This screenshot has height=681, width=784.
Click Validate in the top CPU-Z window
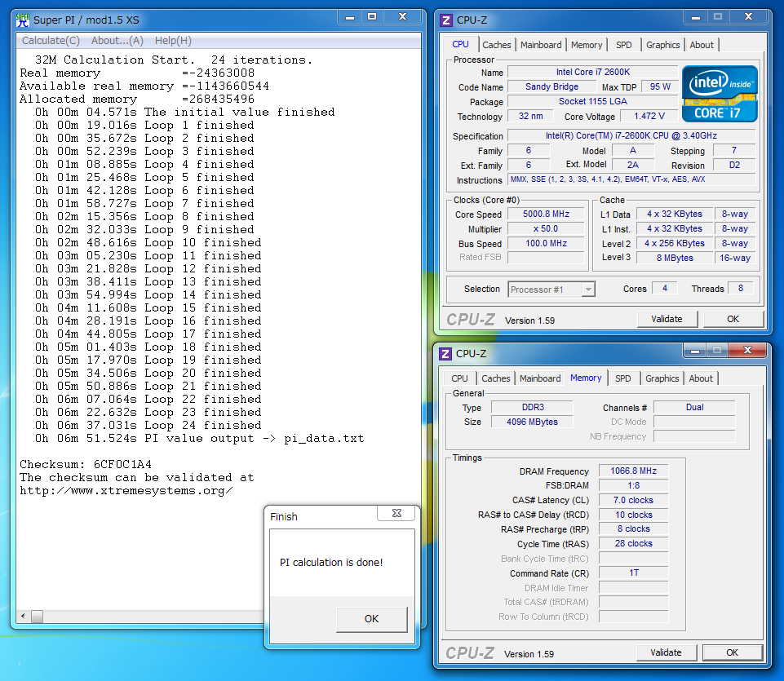[x=667, y=319]
